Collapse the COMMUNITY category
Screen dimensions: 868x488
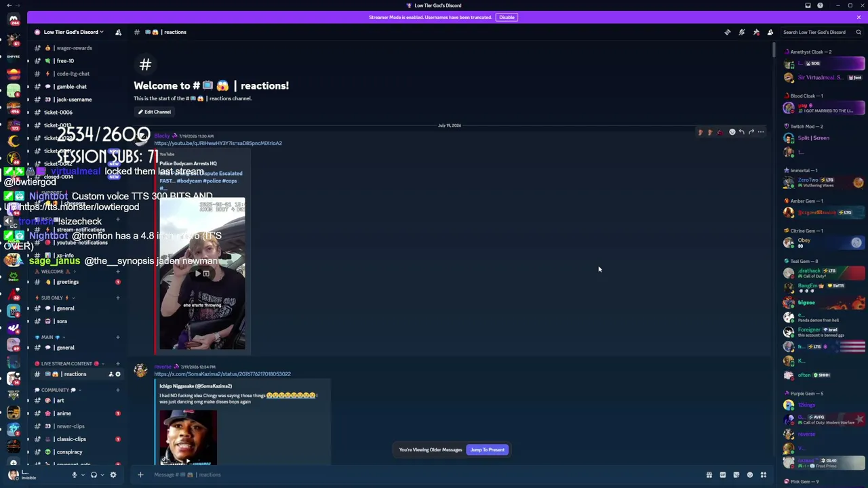[x=57, y=390]
